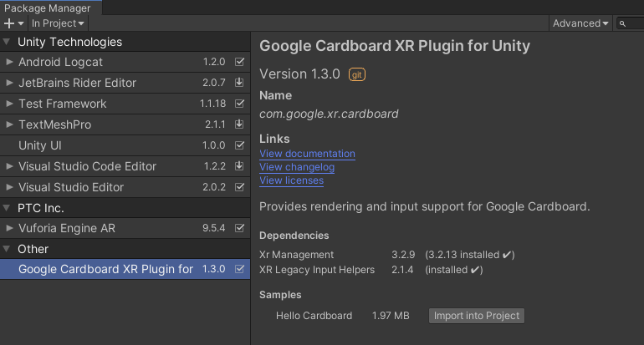This screenshot has width=644, height=345.
Task: Expand Visual Studio Editor versions arrow
Action: 9,187
